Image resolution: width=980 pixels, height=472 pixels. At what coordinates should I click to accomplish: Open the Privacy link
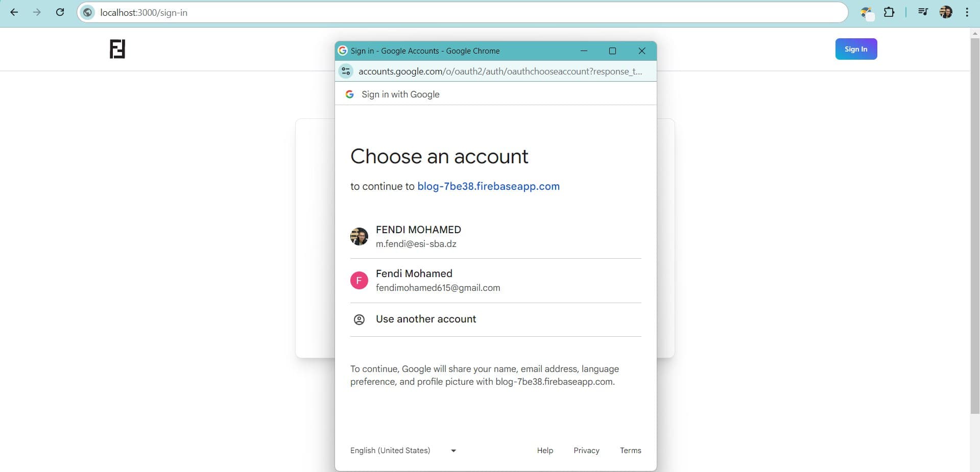coord(586,451)
